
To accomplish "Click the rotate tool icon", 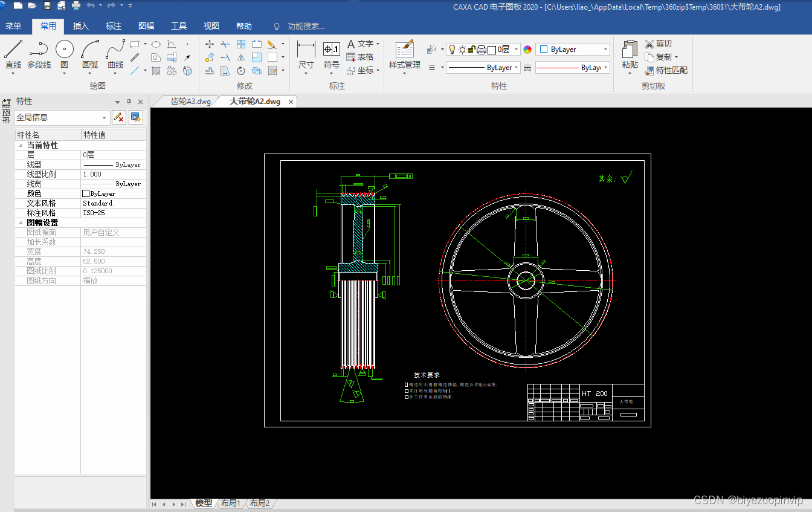I will tap(241, 71).
